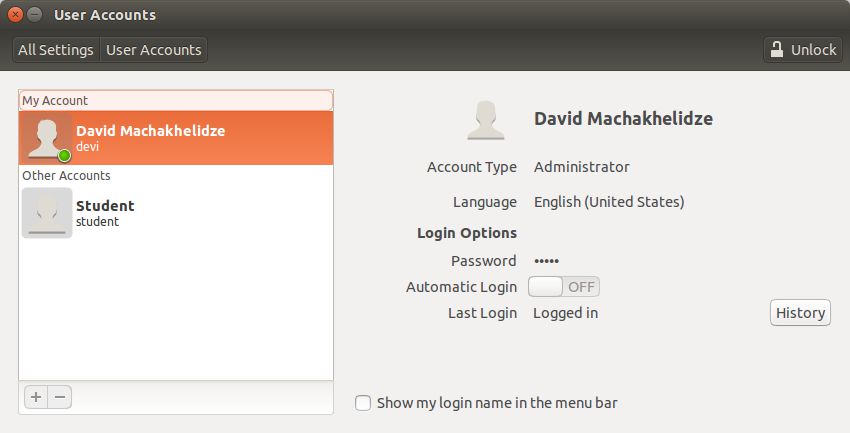Minimize the User Accounts window

34,15
